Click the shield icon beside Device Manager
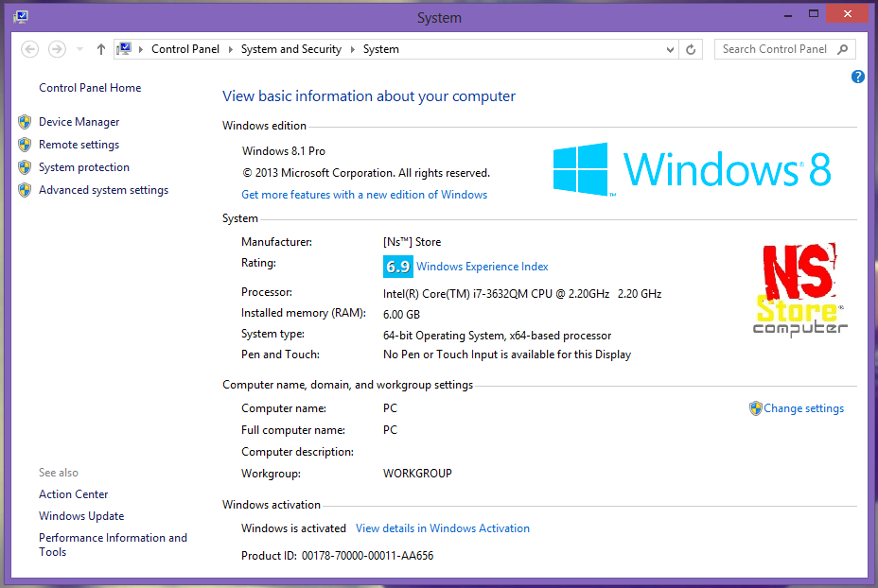The image size is (878, 588). pos(25,122)
